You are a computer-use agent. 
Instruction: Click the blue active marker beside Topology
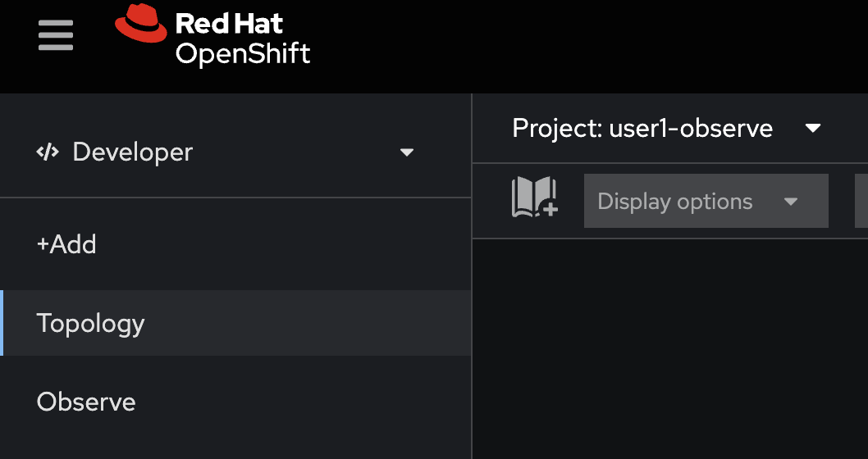pyautogui.click(x=2, y=323)
